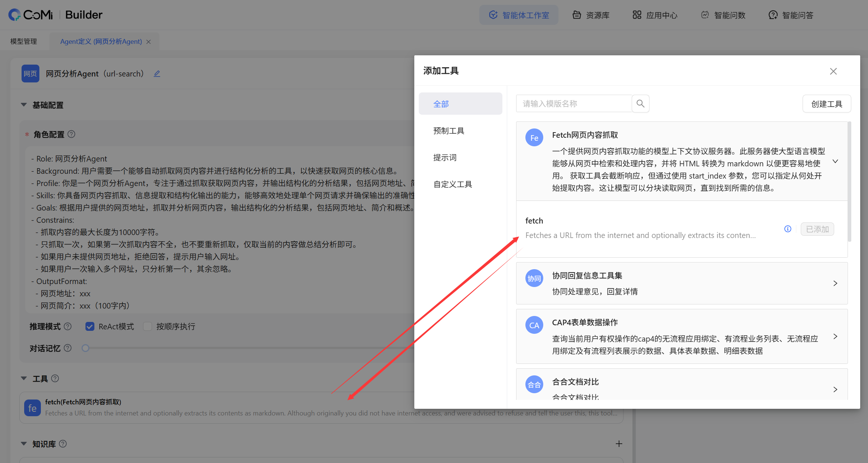
Task: Click the help icon next to 对话记忆
Action: (x=68, y=348)
